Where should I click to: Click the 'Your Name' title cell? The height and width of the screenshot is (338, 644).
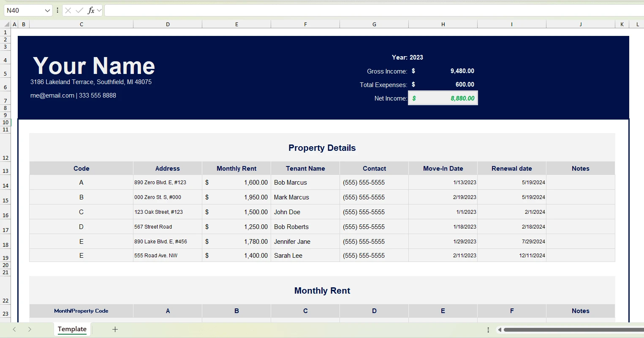coord(94,66)
